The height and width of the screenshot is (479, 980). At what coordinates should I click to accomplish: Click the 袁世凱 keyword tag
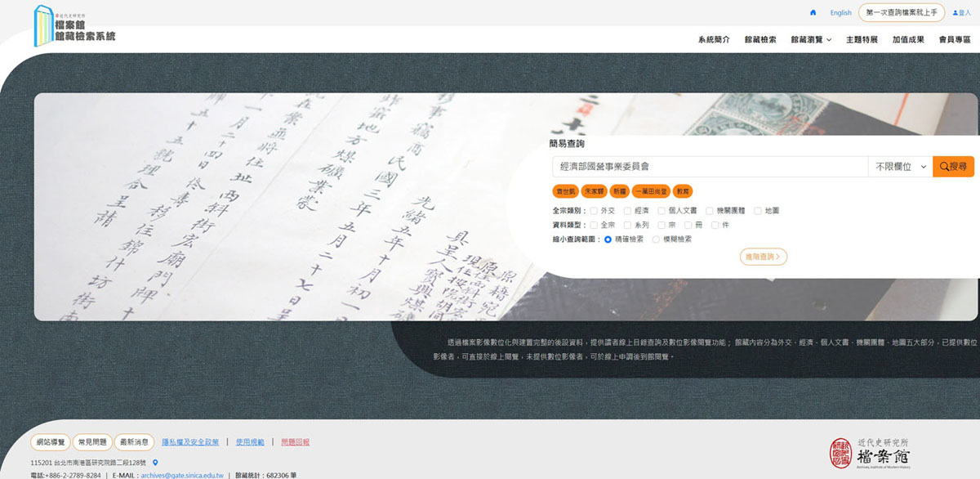click(565, 191)
